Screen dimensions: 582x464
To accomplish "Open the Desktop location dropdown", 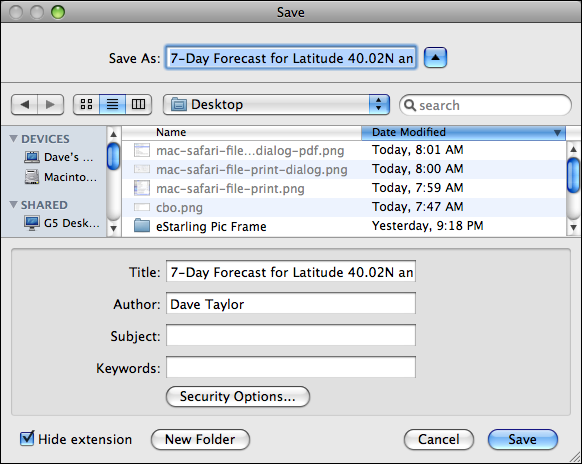I will click(x=276, y=104).
